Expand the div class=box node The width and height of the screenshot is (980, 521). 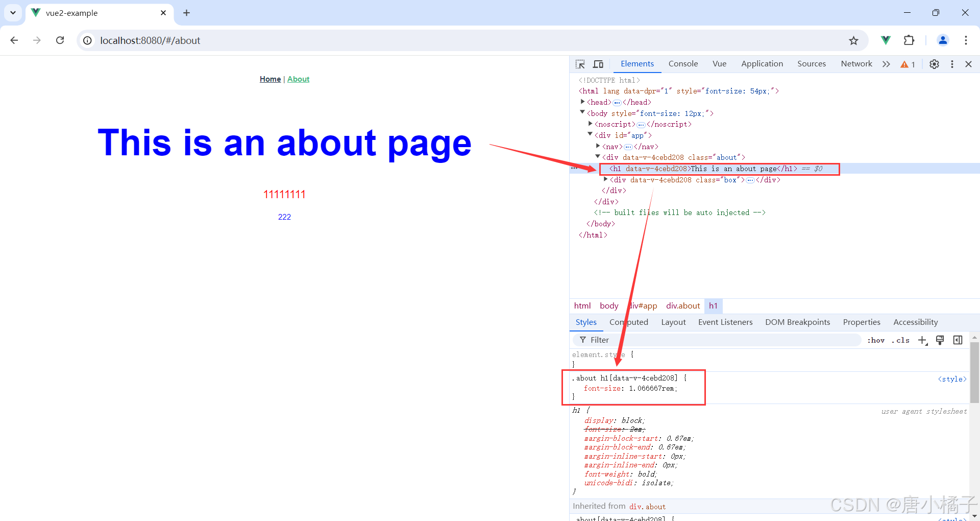606,179
